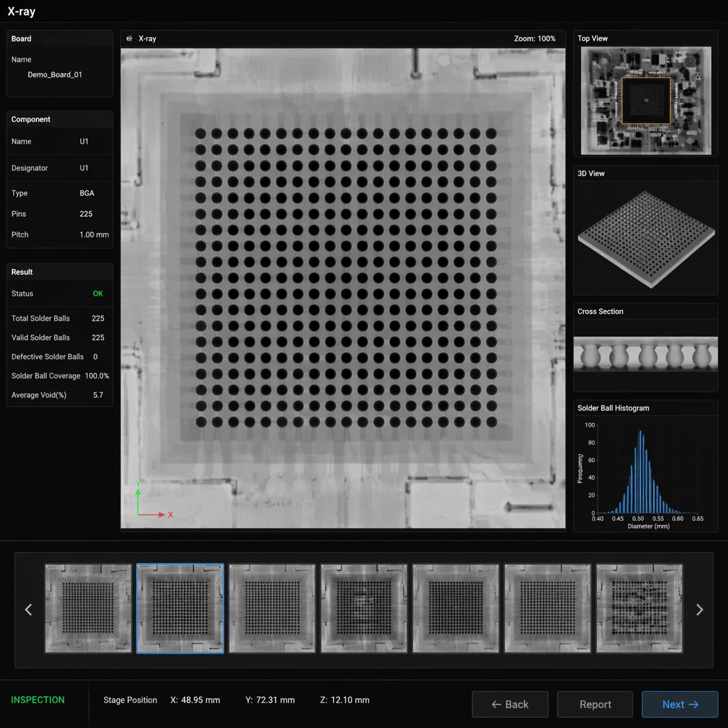The height and width of the screenshot is (728, 728).
Task: Click the Cross Section image
Action: click(x=646, y=354)
